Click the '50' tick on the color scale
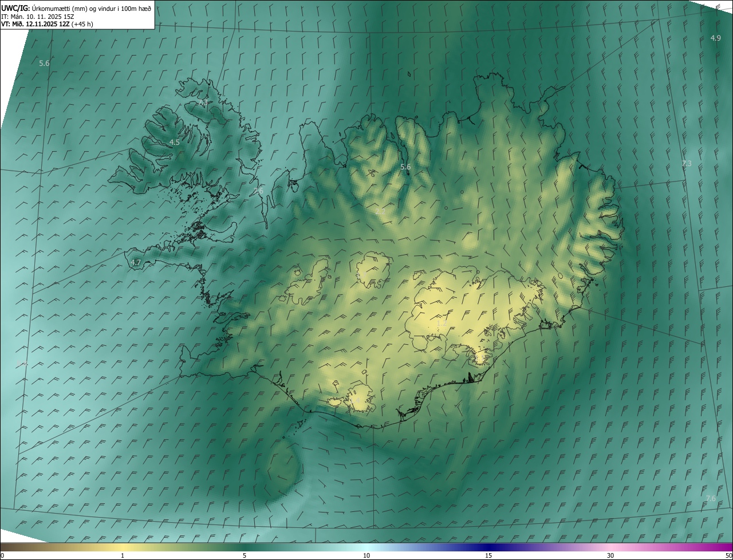The width and height of the screenshot is (733, 560). pyautogui.click(x=728, y=555)
